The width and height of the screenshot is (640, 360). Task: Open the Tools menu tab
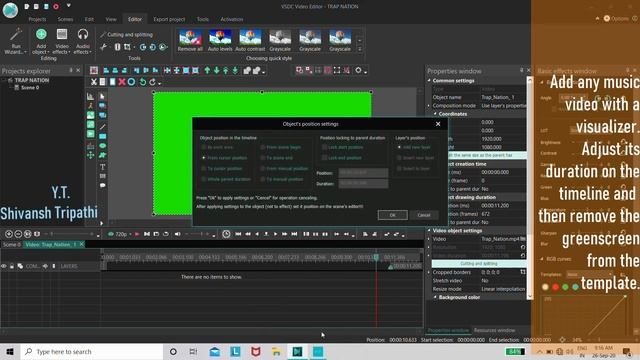(202, 19)
